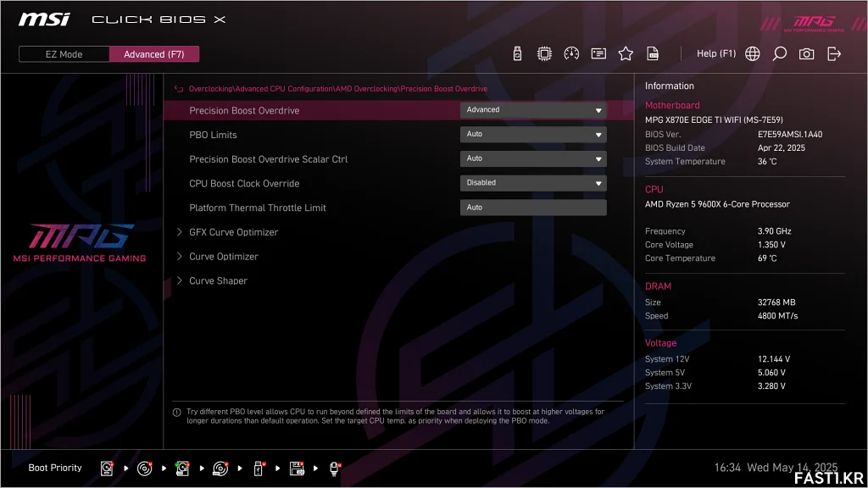Change language with the globe icon
The image size is (868, 488).
[x=753, y=53]
